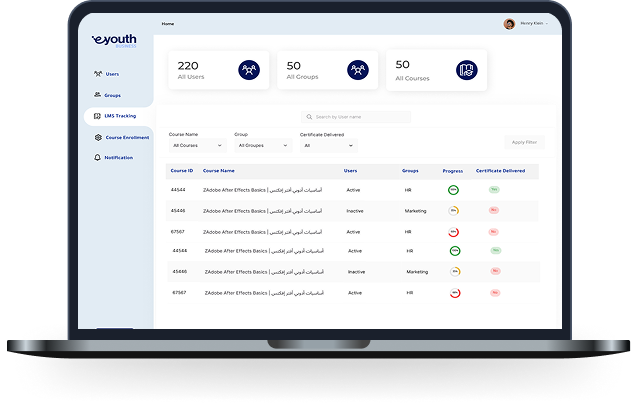Click the magnifier icon in search box
Image resolution: width=638 pixels, height=405 pixels.
309,117
